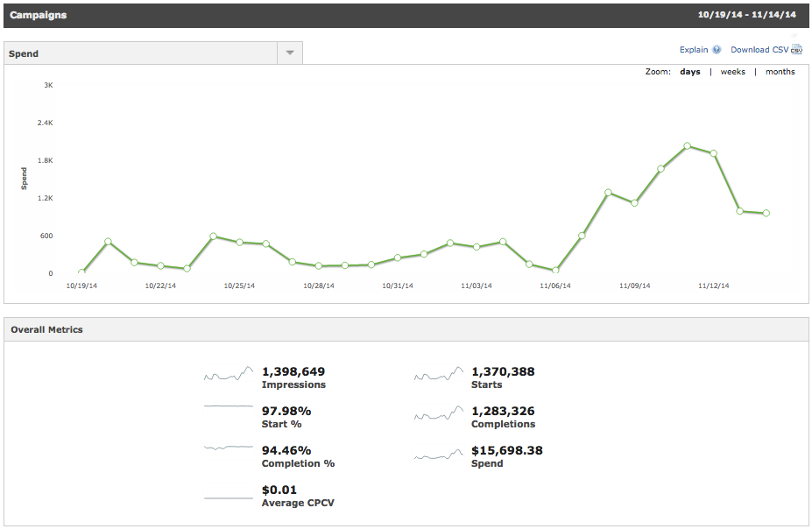Click the 11/09/14 x-axis label
The width and height of the screenshot is (812, 529).
(635, 286)
